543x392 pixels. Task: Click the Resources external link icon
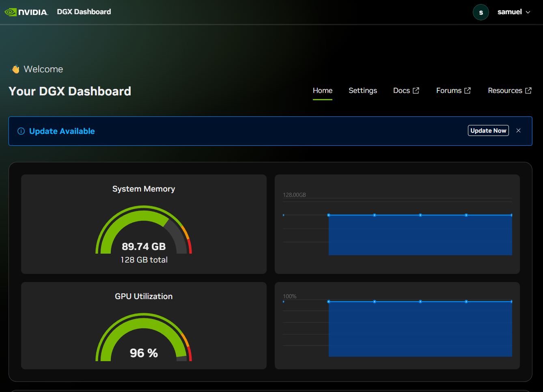(x=528, y=90)
